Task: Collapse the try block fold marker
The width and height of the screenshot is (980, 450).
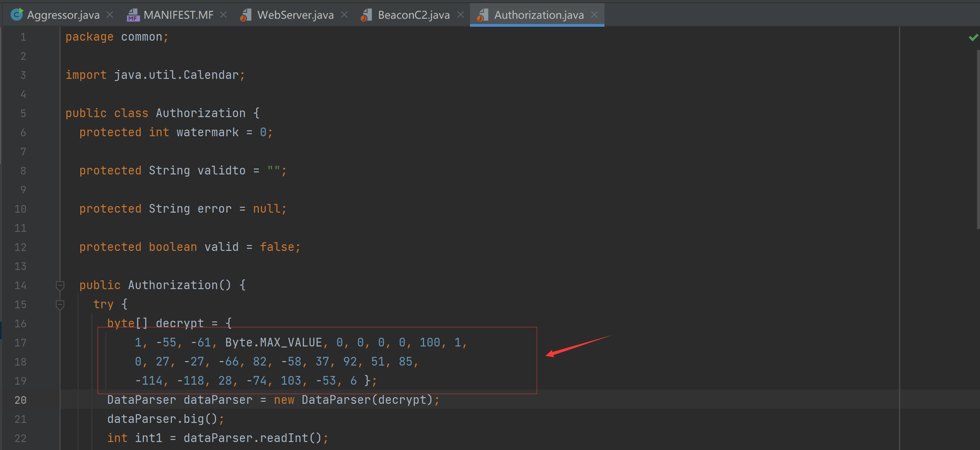Action: click(60, 304)
